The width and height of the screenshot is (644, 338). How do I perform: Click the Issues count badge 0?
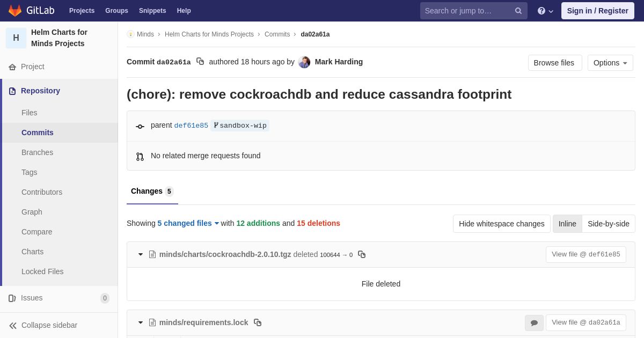[105, 298]
